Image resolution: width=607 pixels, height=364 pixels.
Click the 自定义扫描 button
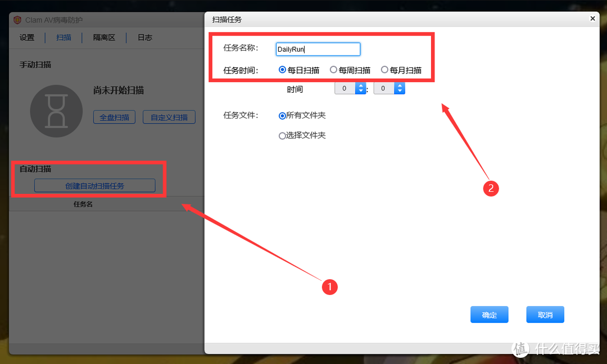pyautogui.click(x=169, y=117)
